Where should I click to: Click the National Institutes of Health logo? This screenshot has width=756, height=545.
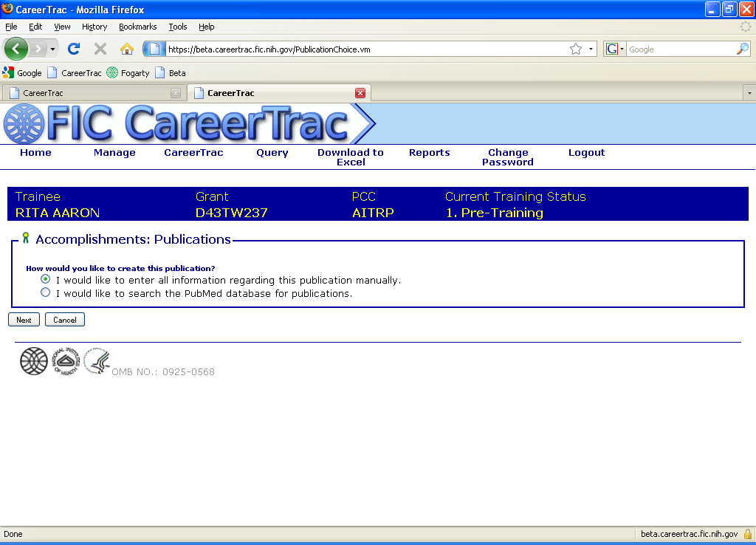[66, 361]
